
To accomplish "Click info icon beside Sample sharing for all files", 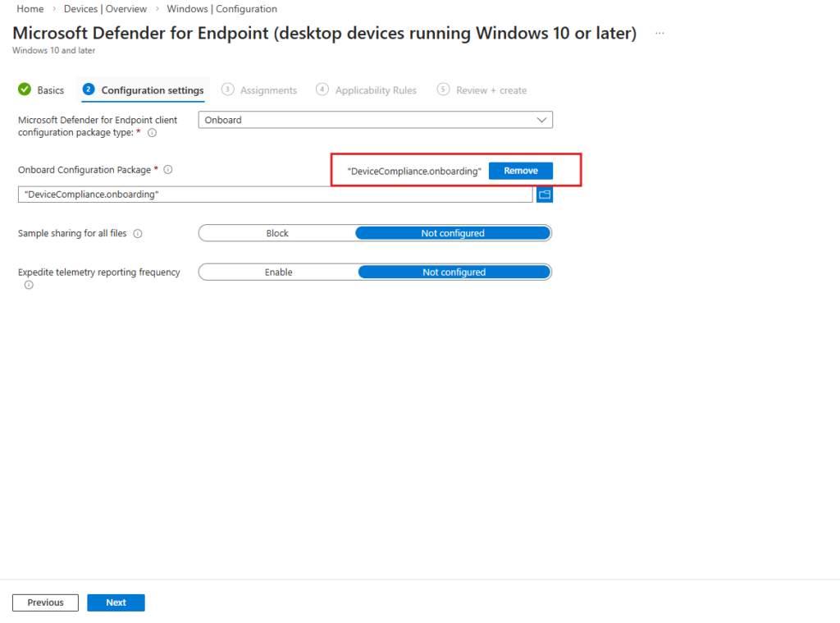I will [138, 234].
